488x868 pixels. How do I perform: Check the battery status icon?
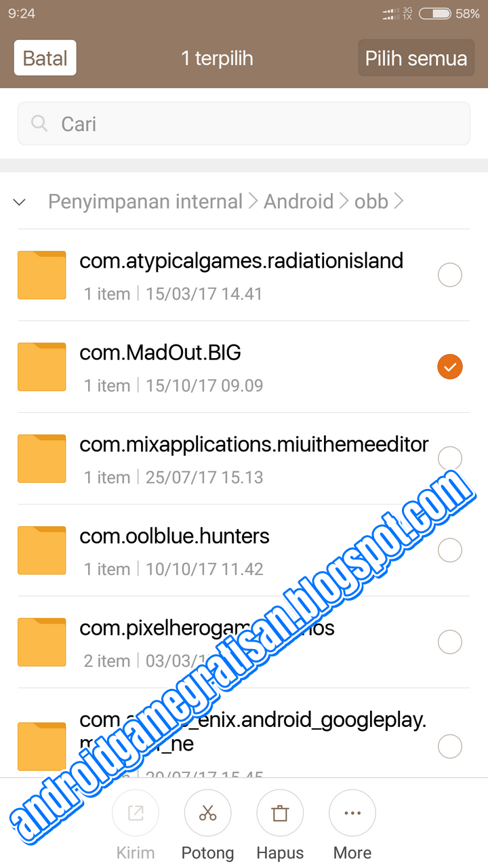tap(436, 14)
